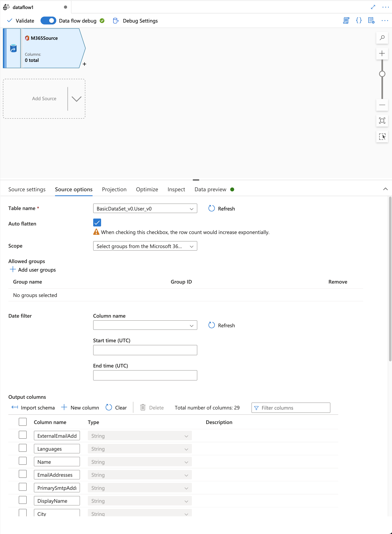The image size is (392, 534).
Task: Click the Add user groups button
Action: pyautogui.click(x=33, y=270)
